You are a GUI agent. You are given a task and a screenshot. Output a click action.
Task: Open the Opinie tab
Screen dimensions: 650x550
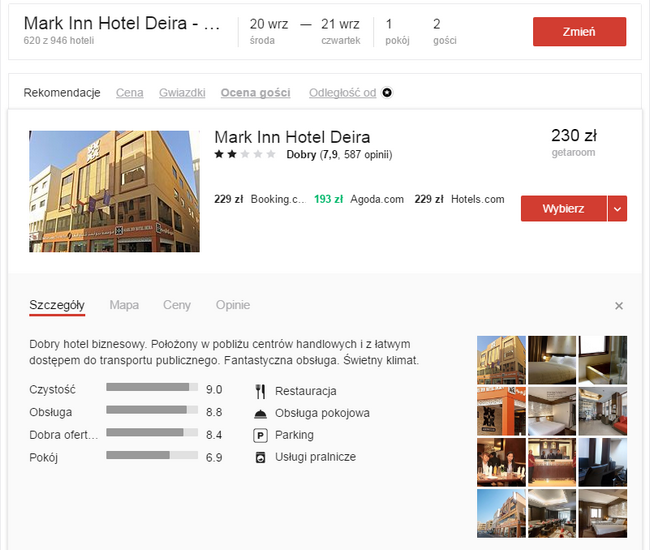point(233,305)
